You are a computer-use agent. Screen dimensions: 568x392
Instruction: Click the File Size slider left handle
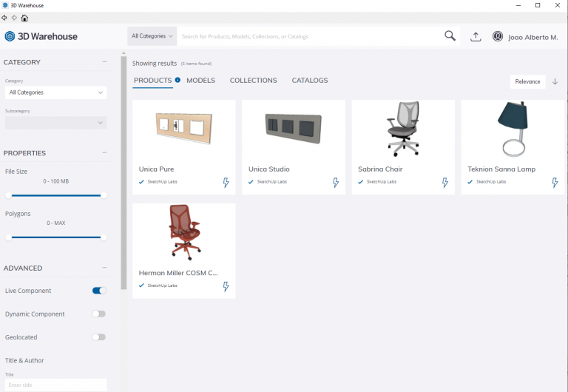coord(9,196)
